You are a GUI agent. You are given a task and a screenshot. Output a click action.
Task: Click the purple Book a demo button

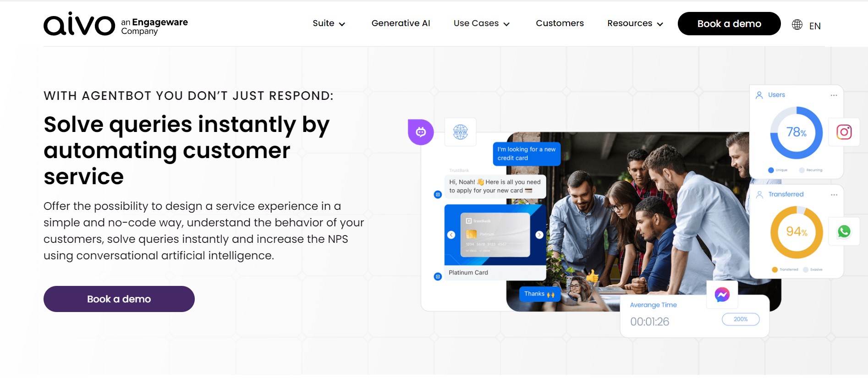point(119,299)
